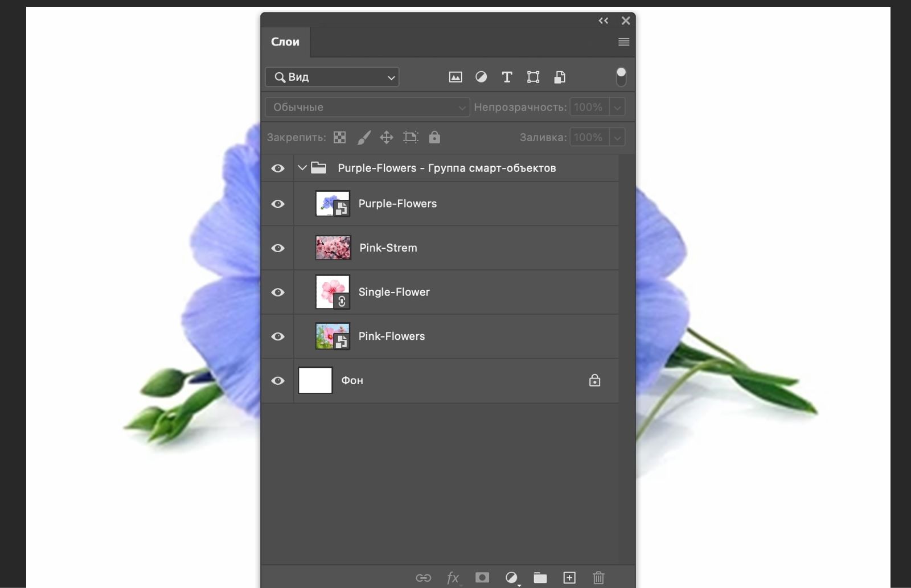This screenshot has width=911, height=588.
Task: Lock all padlock icon in Закрепить row
Action: click(434, 137)
